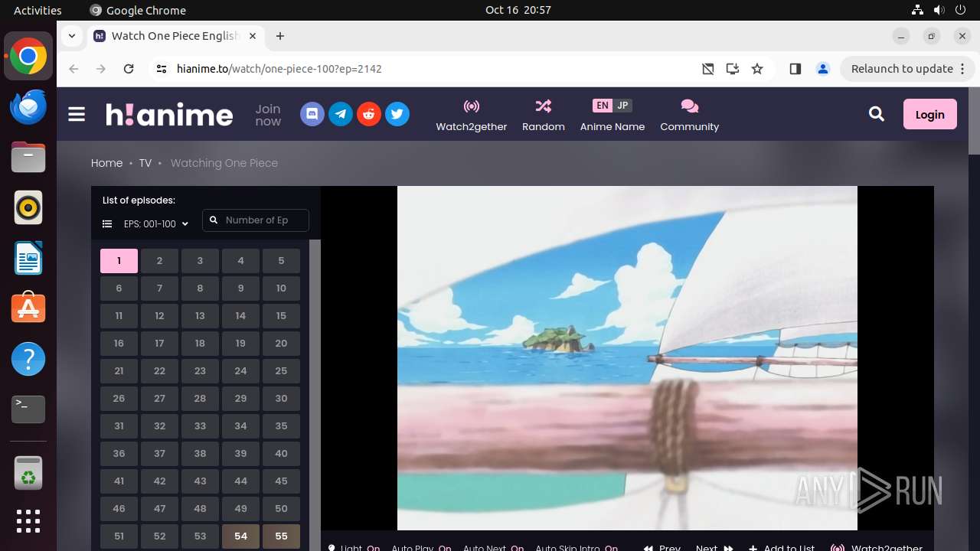Open Ubuntu Software from the dock
The width and height of the screenshot is (980, 551).
click(28, 308)
